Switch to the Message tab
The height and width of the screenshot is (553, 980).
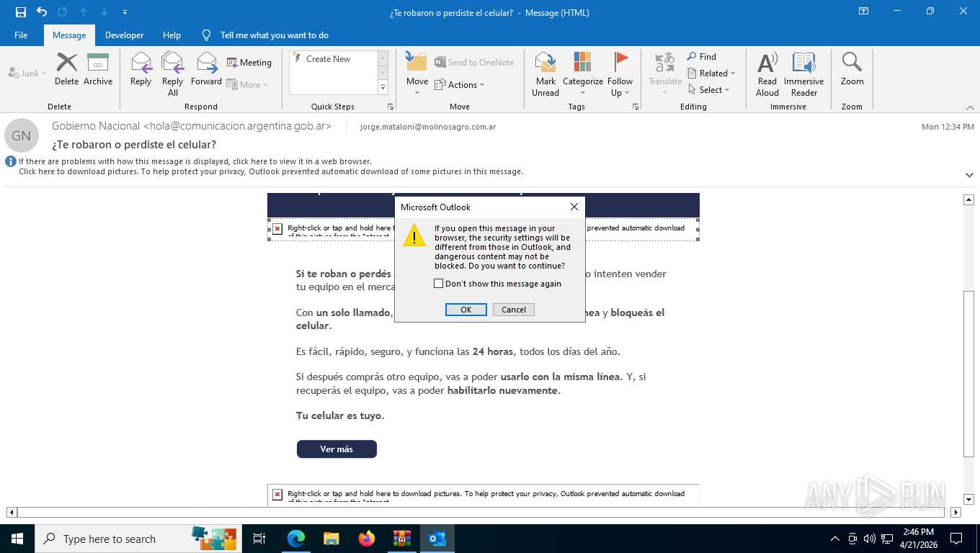click(x=69, y=35)
